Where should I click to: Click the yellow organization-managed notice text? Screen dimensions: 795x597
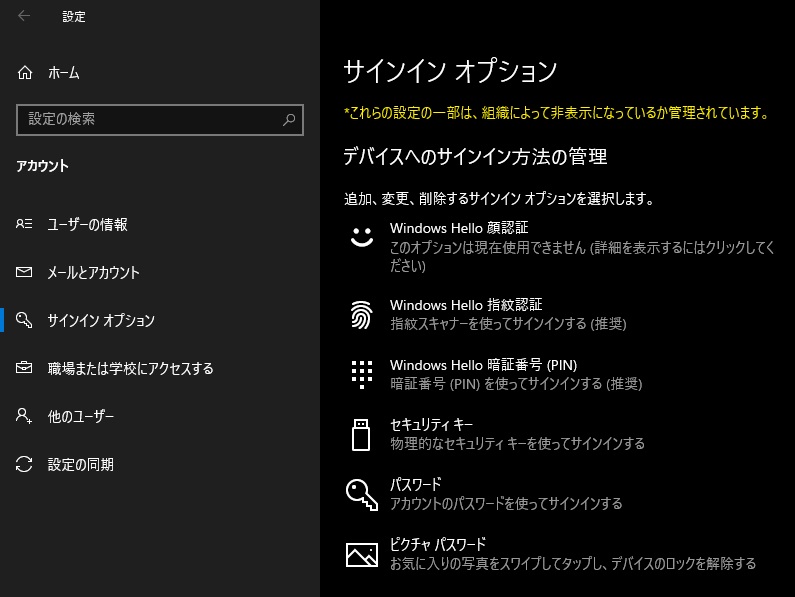pyautogui.click(x=557, y=113)
